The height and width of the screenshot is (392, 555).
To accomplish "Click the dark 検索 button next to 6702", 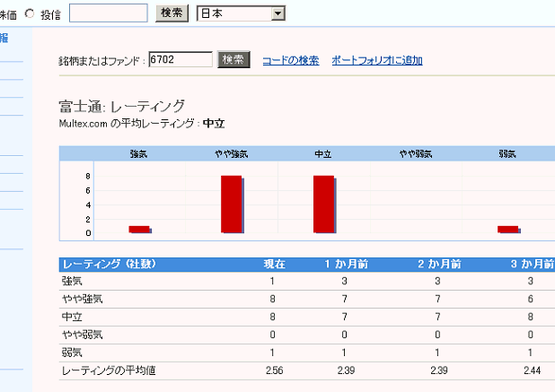I will pyautogui.click(x=233, y=59).
